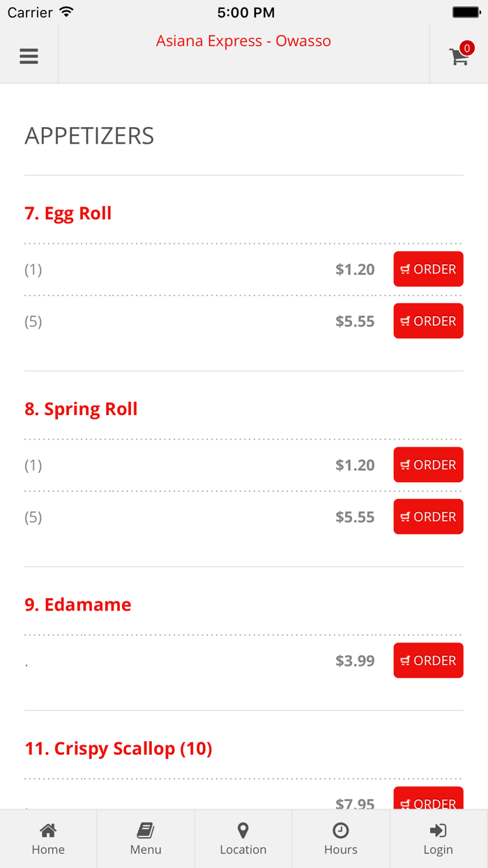Viewport: 488px width, 868px height.
Task: Order Crispy Scallop for $7.95
Action: [x=428, y=800]
